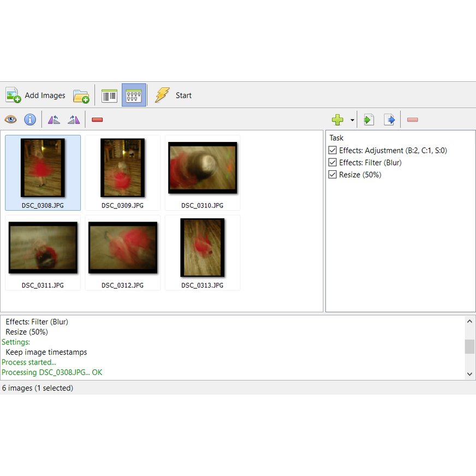Click the export task list icon
This screenshot has width=476, height=476.
tap(389, 120)
